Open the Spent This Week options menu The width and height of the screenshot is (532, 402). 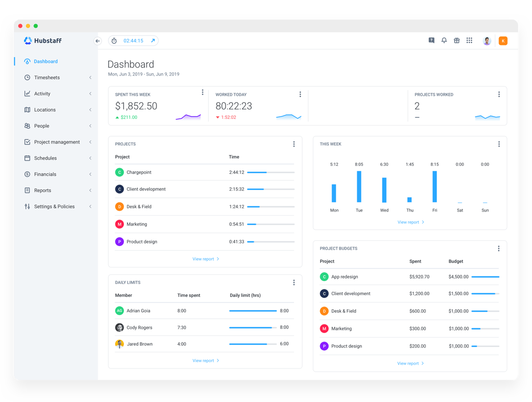pos(202,92)
